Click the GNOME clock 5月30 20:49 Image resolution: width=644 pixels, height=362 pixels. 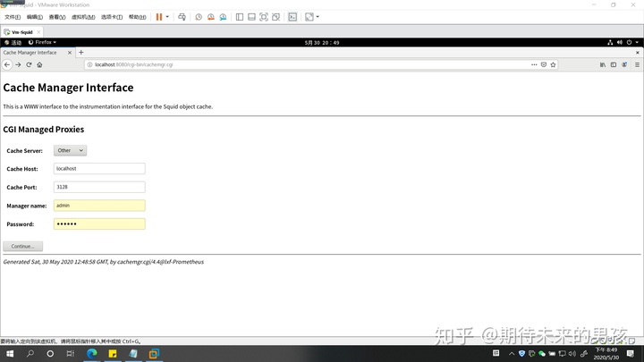pyautogui.click(x=322, y=43)
